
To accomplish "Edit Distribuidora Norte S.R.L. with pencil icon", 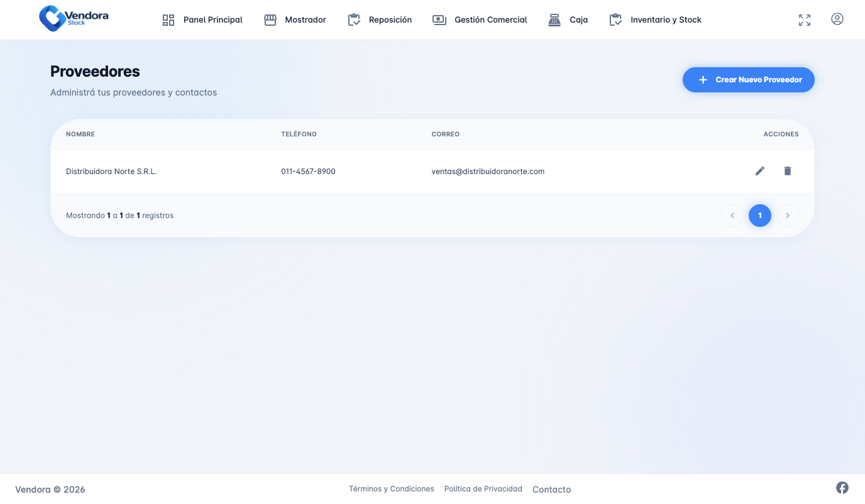I will pos(760,171).
